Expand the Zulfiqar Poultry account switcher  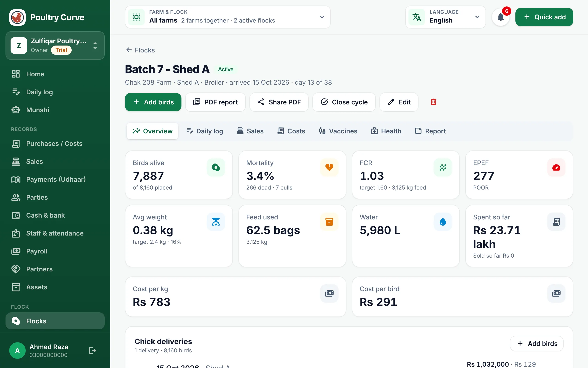pos(55,46)
